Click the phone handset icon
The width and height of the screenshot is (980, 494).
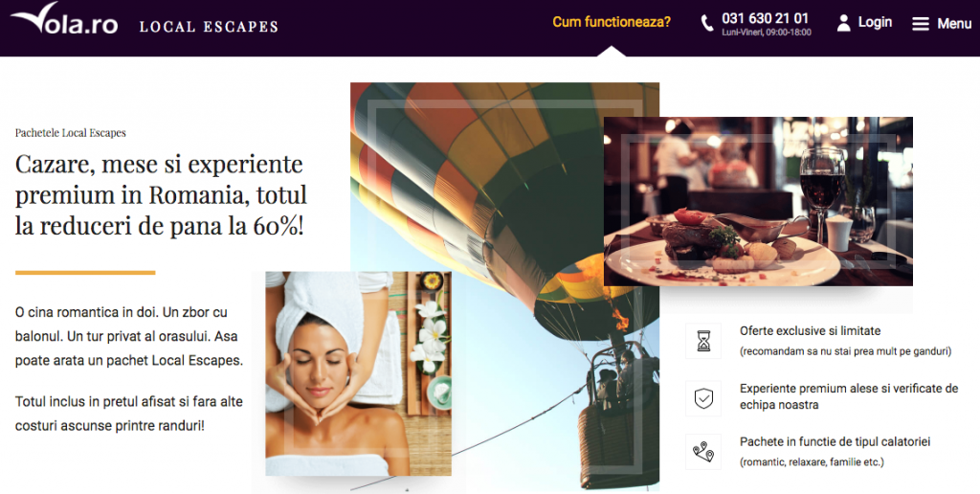point(707,24)
